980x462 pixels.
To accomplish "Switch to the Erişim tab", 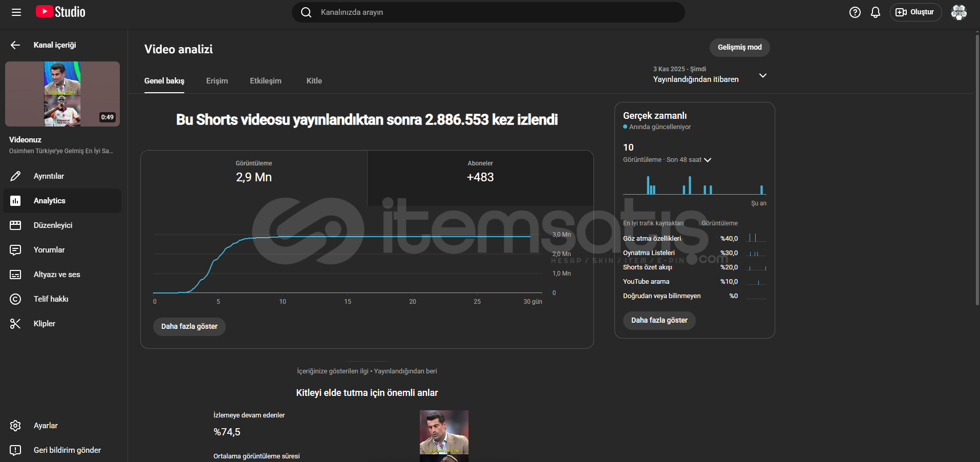I will coord(217,81).
